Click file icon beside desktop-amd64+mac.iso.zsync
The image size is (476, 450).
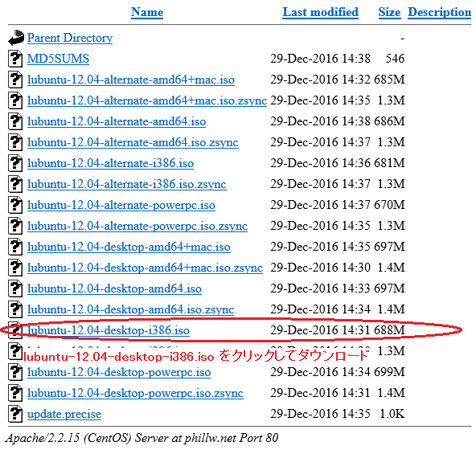(15, 268)
